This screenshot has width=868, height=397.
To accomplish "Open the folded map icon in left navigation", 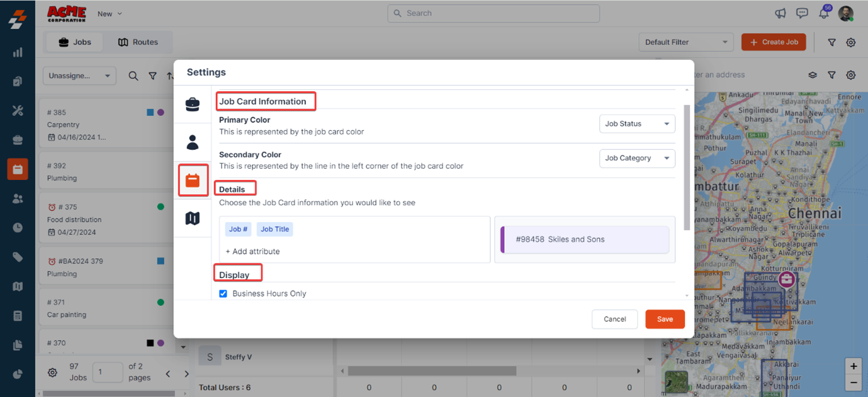I will [x=18, y=286].
